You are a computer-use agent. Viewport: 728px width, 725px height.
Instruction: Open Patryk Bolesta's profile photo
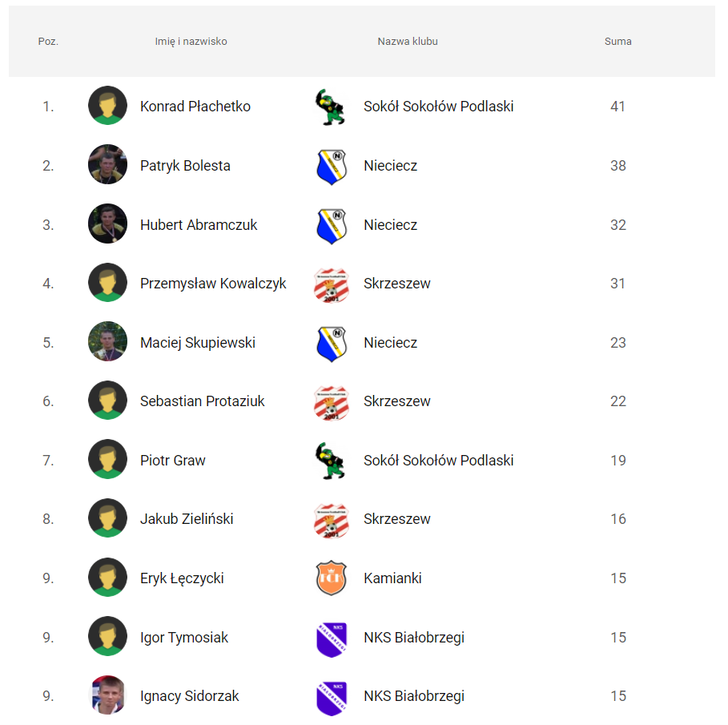coord(107,164)
